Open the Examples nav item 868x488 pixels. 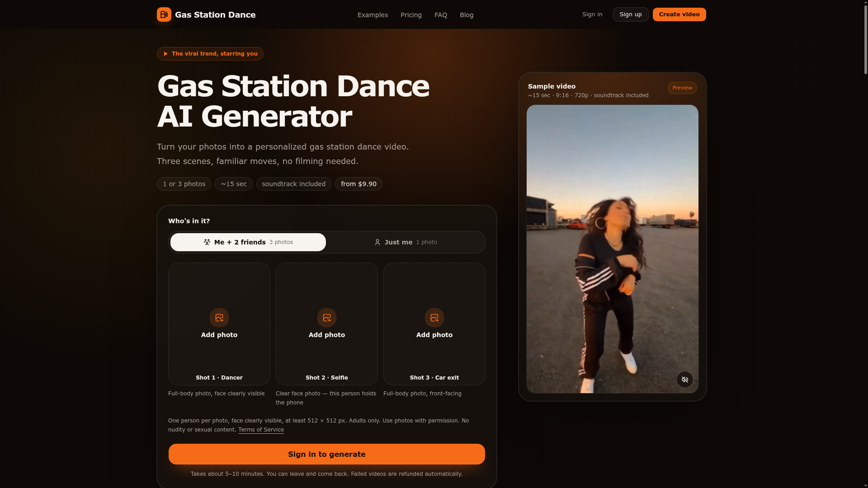[373, 15]
